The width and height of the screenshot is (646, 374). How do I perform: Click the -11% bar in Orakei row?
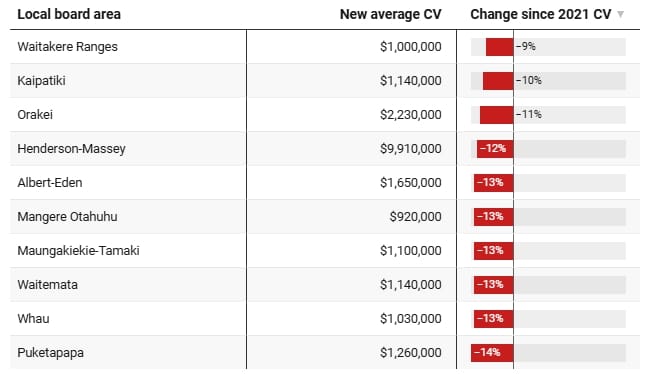pyautogui.click(x=496, y=115)
